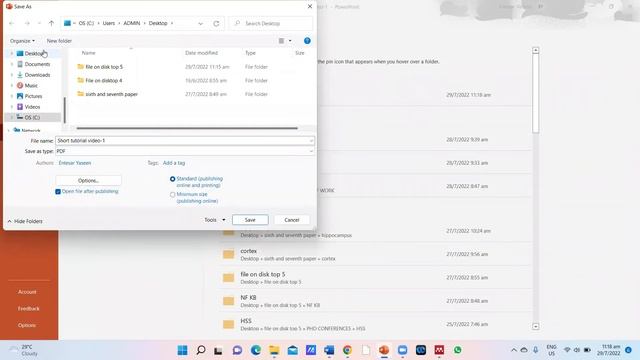Cancel the Save As dialog
The height and width of the screenshot is (360, 640).
click(x=292, y=220)
